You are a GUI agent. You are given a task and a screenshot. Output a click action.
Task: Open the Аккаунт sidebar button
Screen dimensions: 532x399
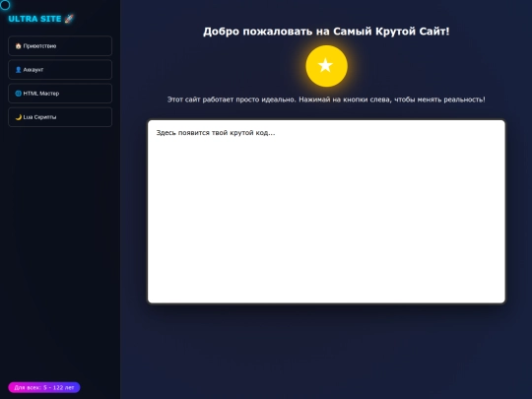pyautogui.click(x=60, y=70)
